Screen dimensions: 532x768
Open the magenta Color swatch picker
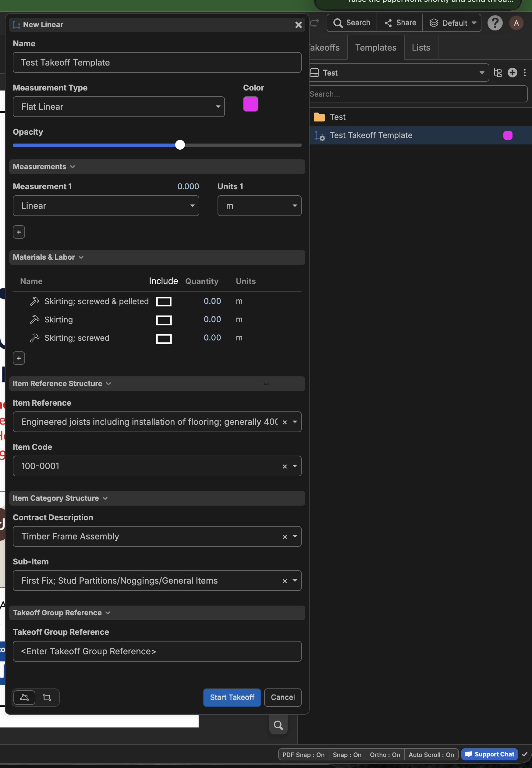250,104
